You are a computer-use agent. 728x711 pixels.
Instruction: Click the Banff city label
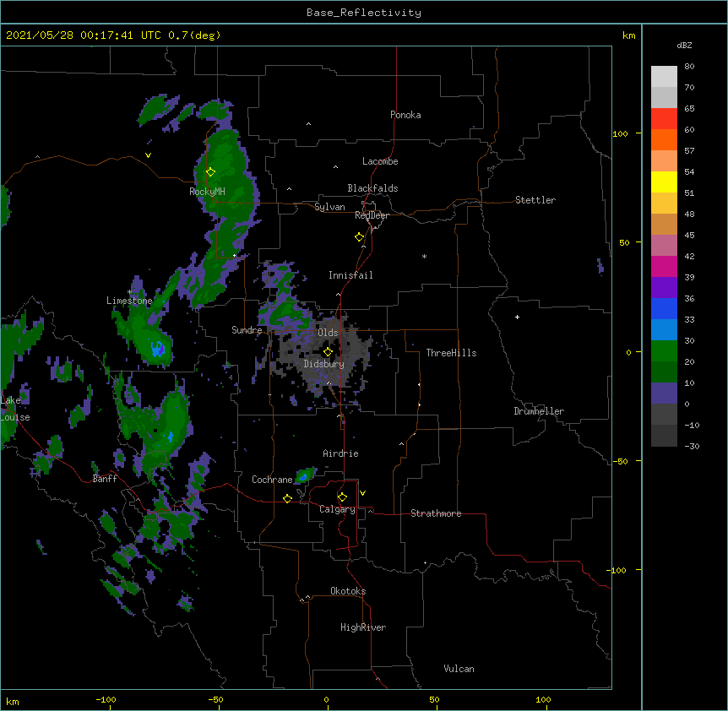105,479
